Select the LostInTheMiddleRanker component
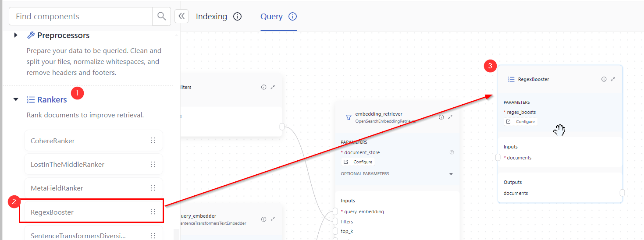 [x=93, y=164]
